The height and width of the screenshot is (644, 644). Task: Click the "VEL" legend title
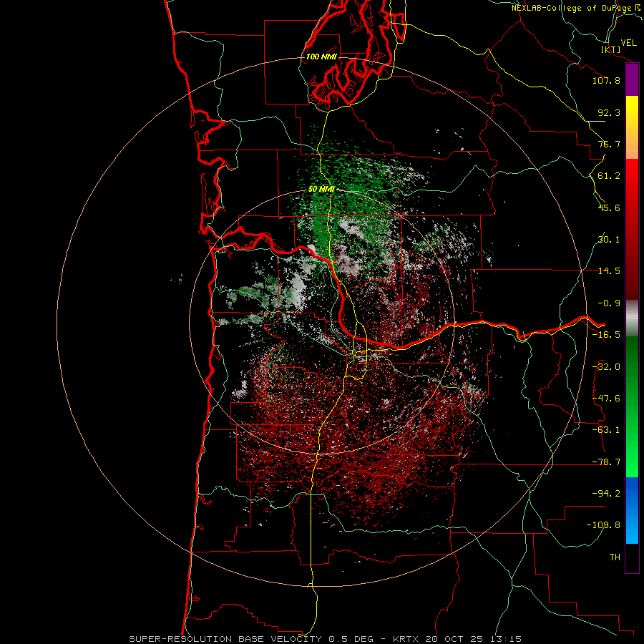coord(628,43)
